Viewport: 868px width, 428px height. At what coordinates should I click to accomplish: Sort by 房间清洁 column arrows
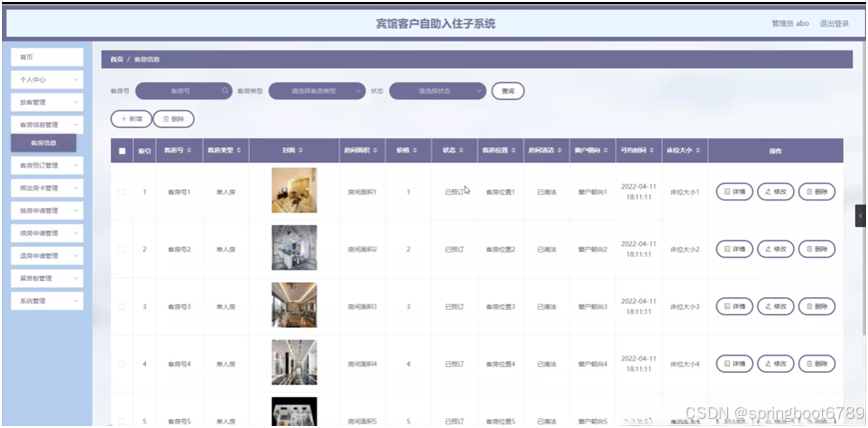coord(559,150)
